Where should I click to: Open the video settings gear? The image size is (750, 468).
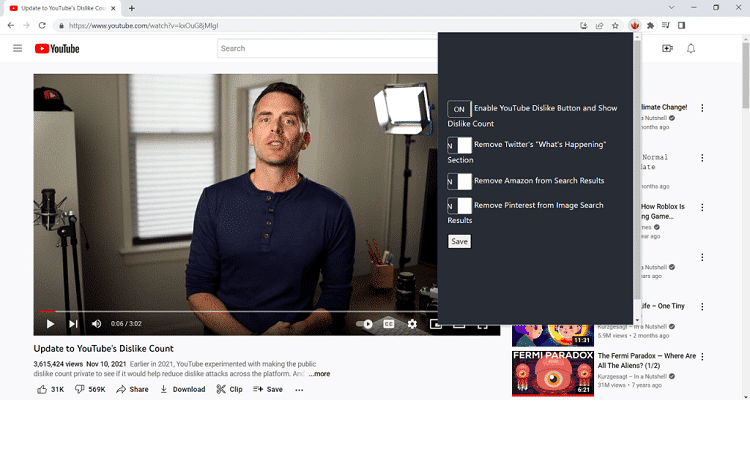click(x=412, y=324)
